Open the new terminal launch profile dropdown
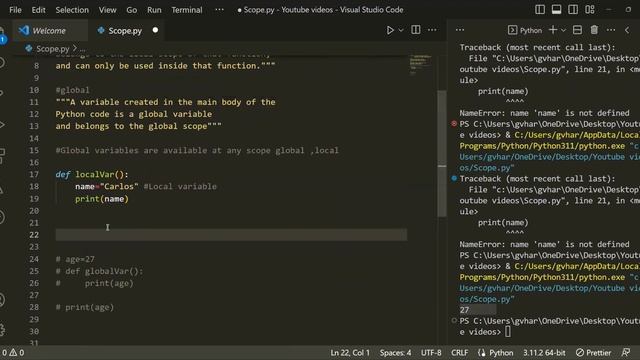 tap(564, 30)
